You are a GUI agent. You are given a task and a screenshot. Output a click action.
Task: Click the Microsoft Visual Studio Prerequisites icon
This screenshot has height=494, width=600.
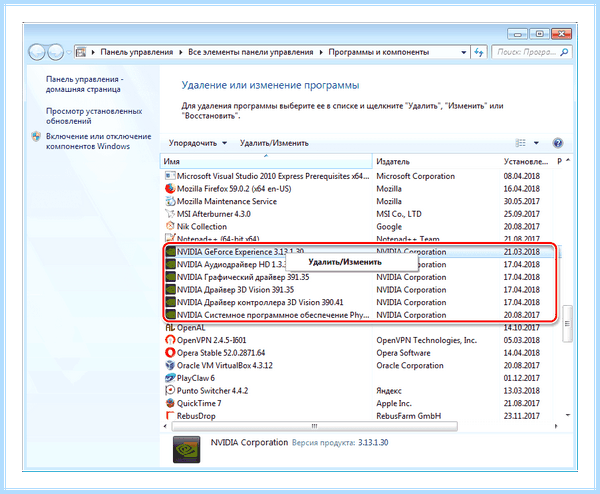[170, 176]
